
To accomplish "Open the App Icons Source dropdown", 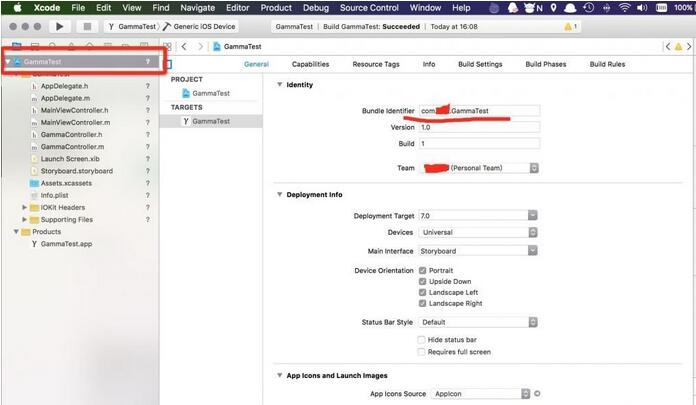I will (481, 393).
